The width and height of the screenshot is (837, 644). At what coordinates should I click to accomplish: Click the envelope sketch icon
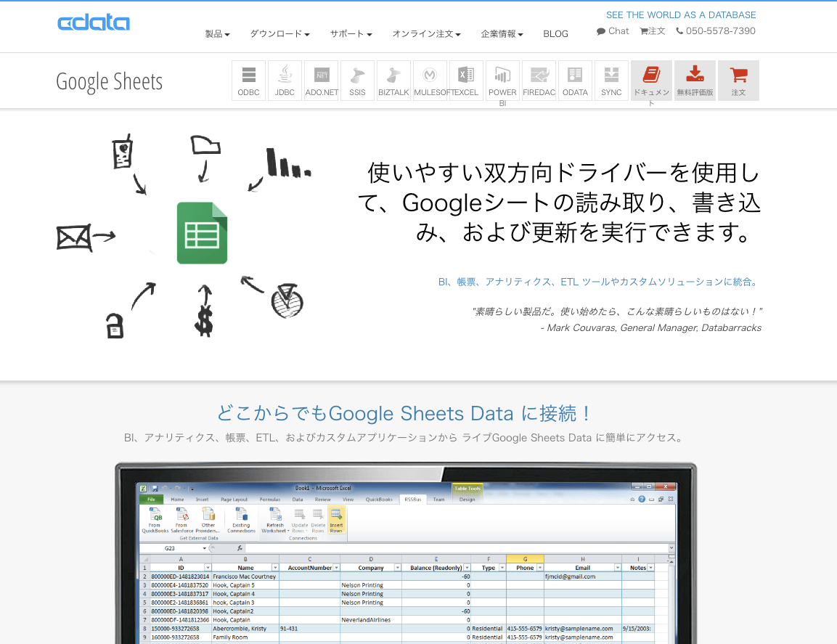(73, 237)
